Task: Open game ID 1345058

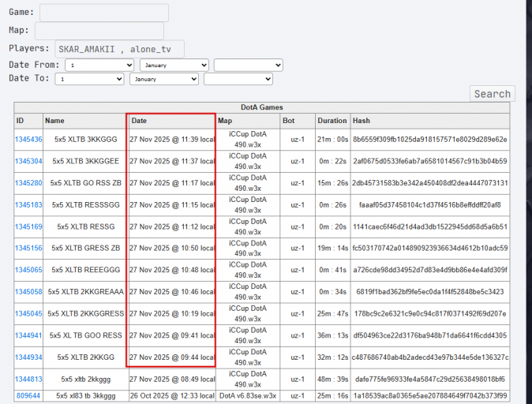Action: 28,292
